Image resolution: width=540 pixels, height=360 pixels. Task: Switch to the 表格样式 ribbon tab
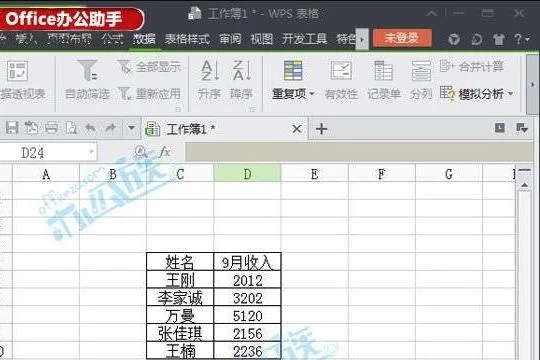[187, 39]
